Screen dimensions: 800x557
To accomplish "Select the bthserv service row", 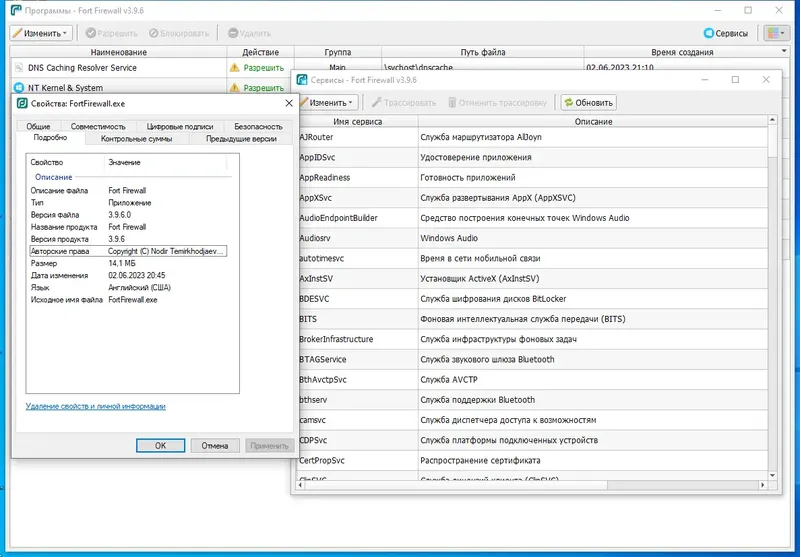I will [x=532, y=400].
